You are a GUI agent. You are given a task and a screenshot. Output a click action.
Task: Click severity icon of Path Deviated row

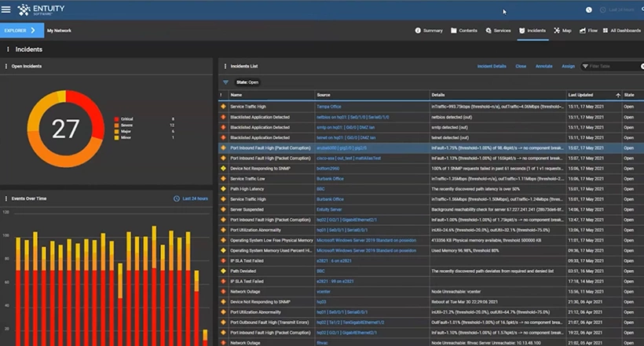pos(223,271)
